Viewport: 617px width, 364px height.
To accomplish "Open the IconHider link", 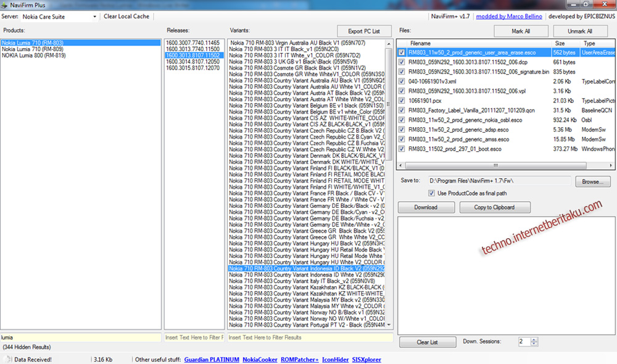I will [335, 359].
